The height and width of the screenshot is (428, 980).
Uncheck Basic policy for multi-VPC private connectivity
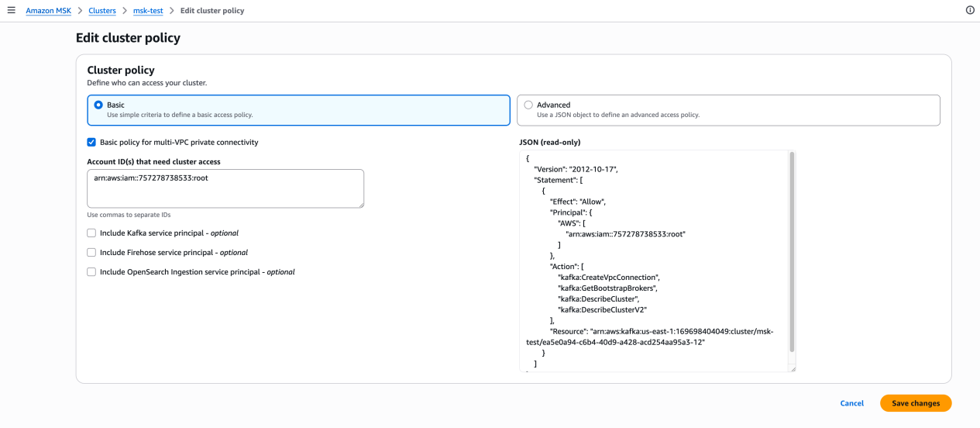[91, 143]
